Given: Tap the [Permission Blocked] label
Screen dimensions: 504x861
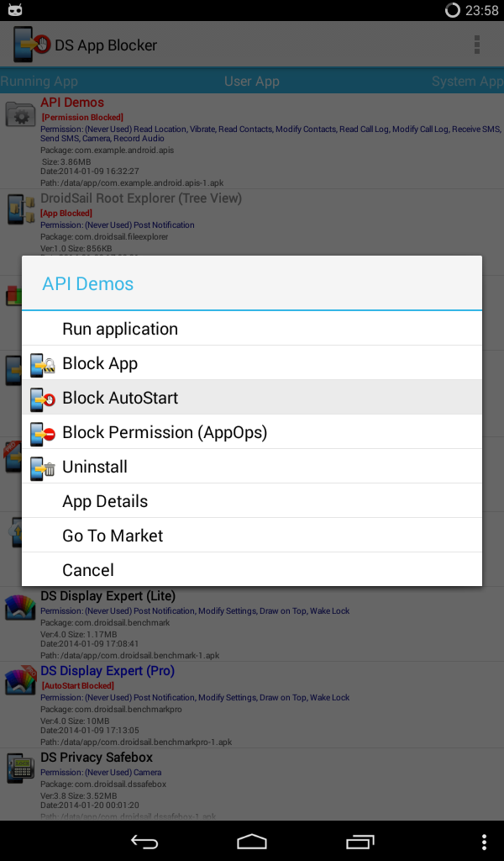Looking at the screenshot, I should 82,117.
